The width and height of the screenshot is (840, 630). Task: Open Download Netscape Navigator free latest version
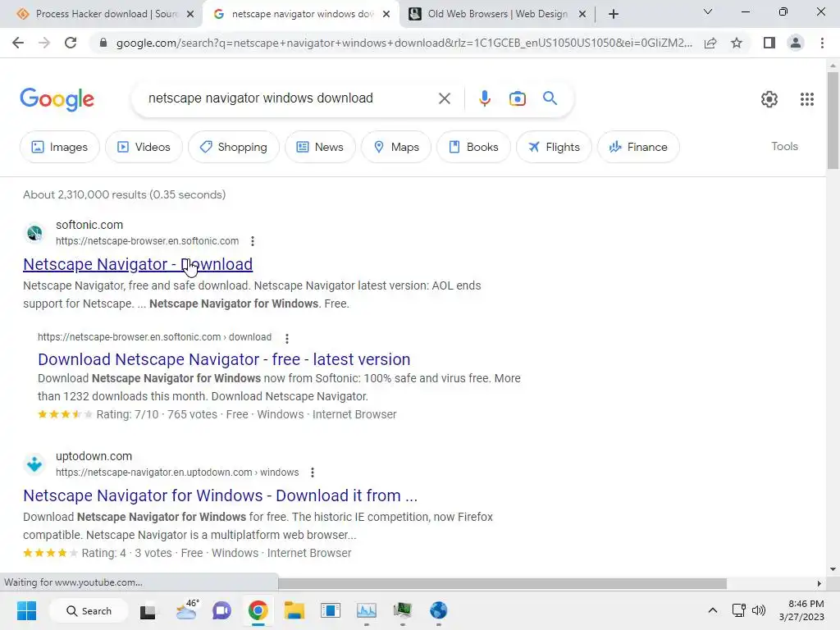click(224, 359)
